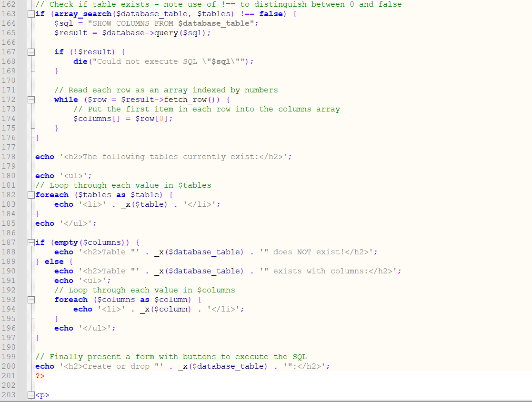
Task: Collapse the <p> block on line 203
Action: (x=30, y=394)
